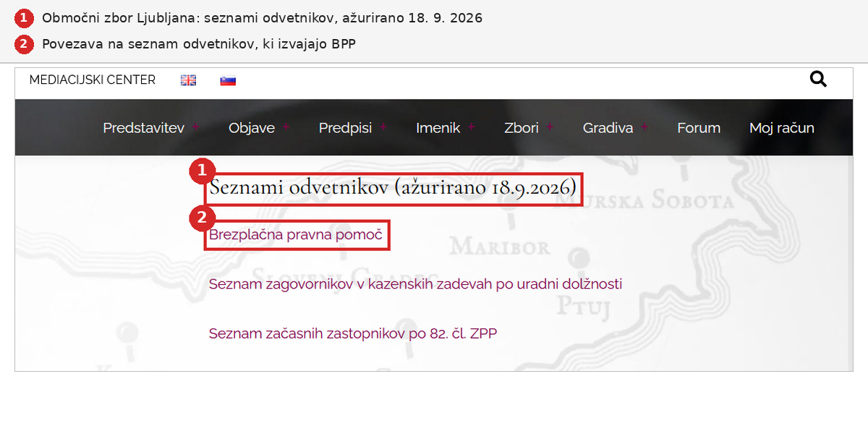Expand the plus next to Zbori

click(x=550, y=127)
